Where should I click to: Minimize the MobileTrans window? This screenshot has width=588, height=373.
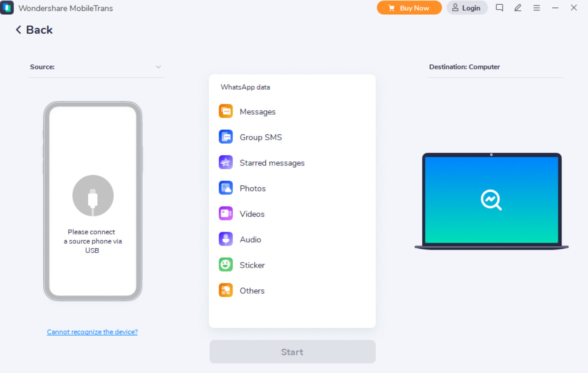(555, 8)
